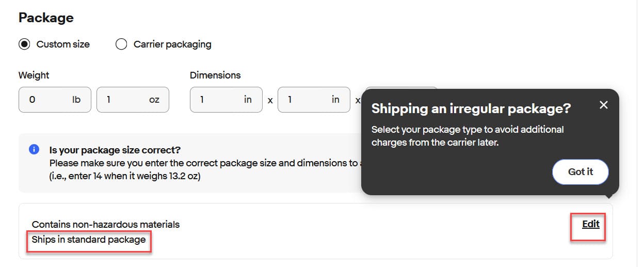Focus the ounces weight input field

point(126,100)
